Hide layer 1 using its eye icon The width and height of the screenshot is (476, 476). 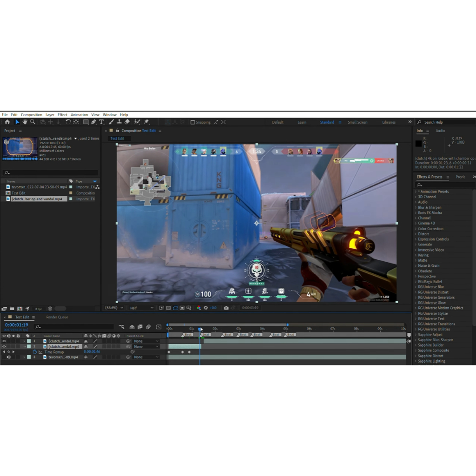coord(4,341)
